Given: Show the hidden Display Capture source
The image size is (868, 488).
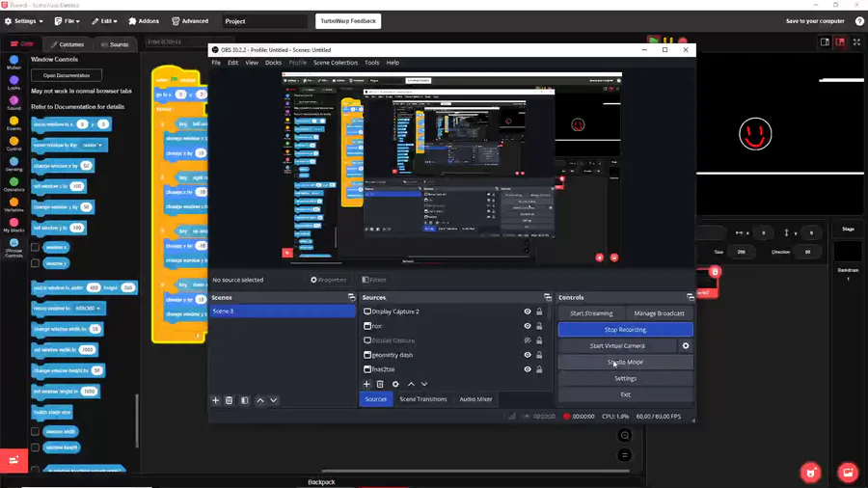Looking at the screenshot, I should 527,340.
